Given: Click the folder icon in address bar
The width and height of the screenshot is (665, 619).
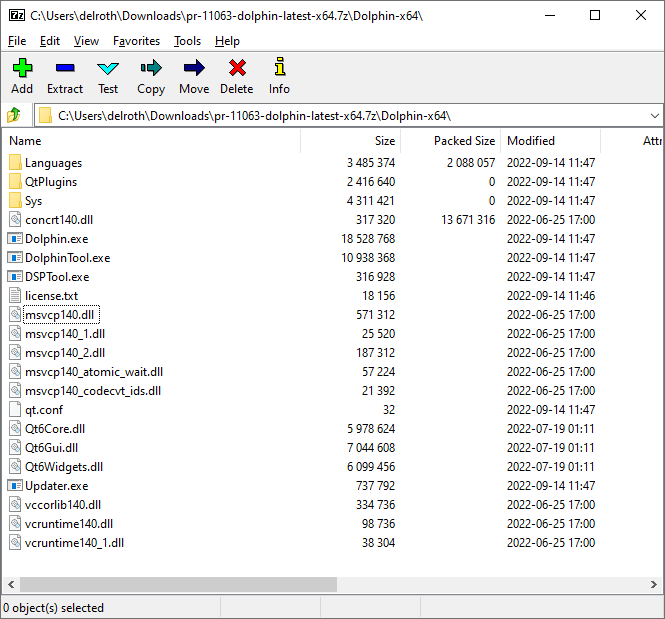Looking at the screenshot, I should 45,115.
